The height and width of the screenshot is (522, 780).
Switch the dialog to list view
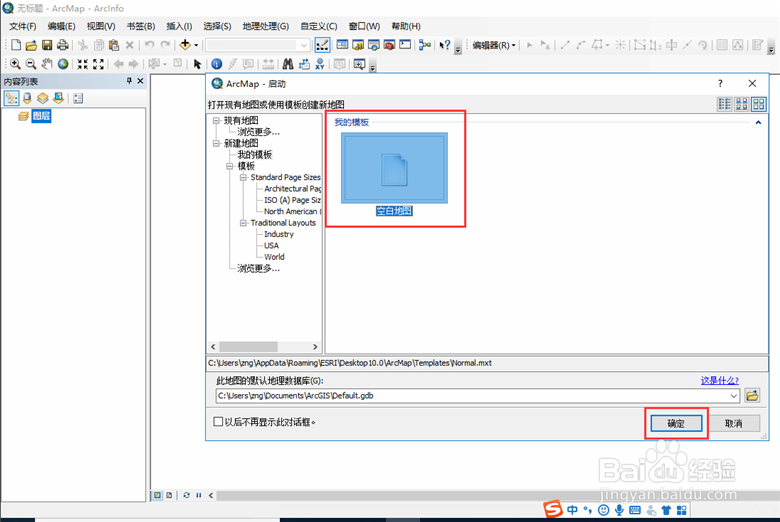724,104
